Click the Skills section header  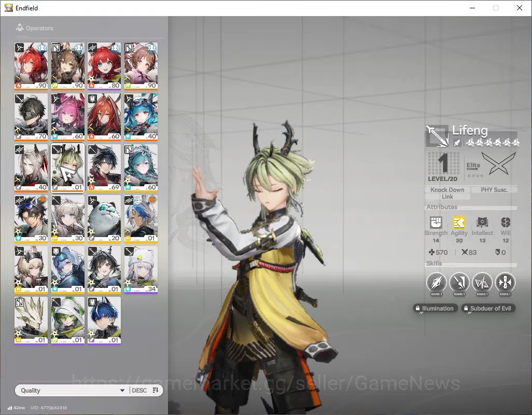tap(434, 264)
